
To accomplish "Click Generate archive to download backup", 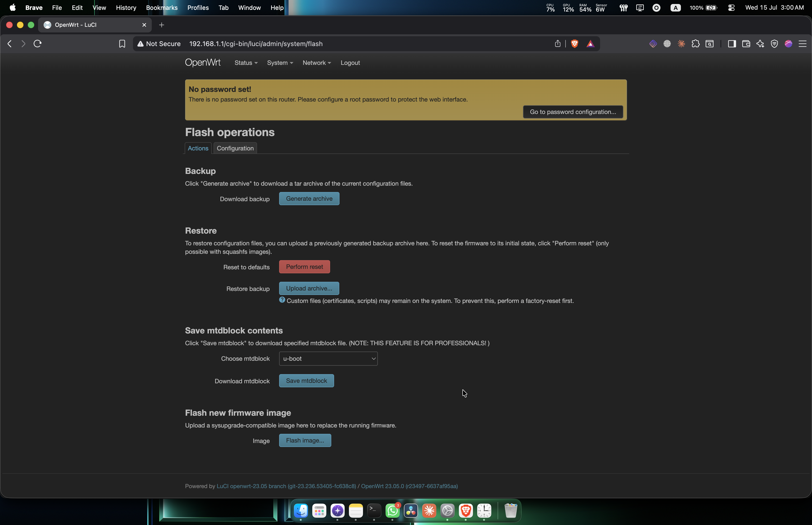I will coord(309,199).
